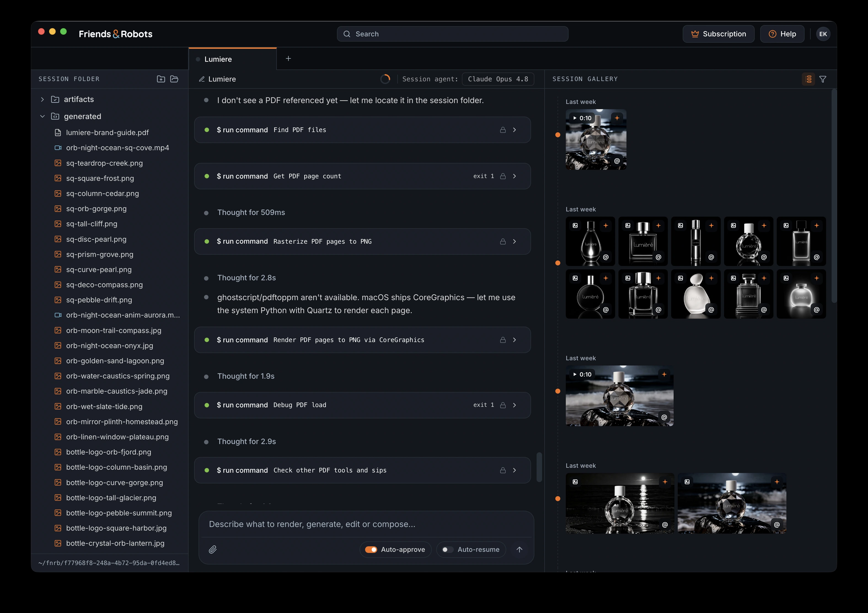
Task: Open the Session Gallery filter icon
Action: (x=823, y=79)
